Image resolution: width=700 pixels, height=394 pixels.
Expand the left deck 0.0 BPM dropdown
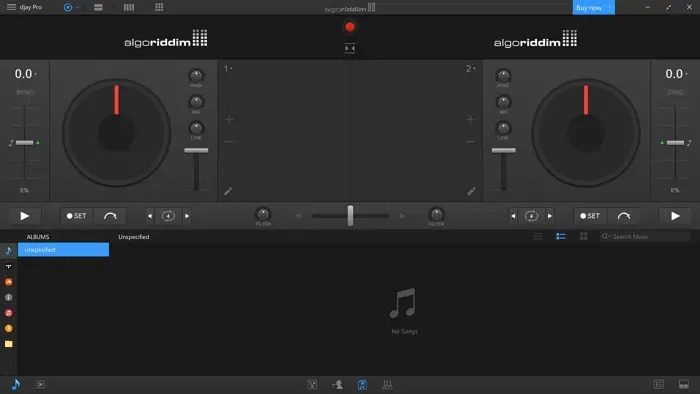click(36, 74)
